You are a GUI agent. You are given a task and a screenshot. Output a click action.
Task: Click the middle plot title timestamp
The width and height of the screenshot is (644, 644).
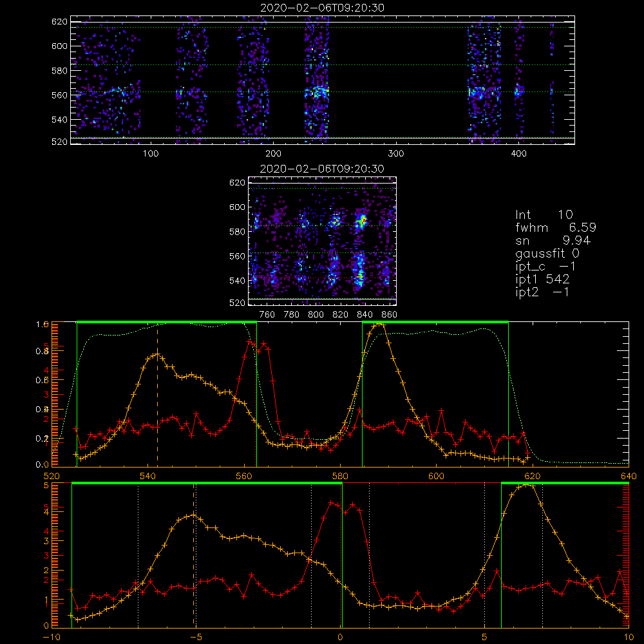[x=322, y=169]
